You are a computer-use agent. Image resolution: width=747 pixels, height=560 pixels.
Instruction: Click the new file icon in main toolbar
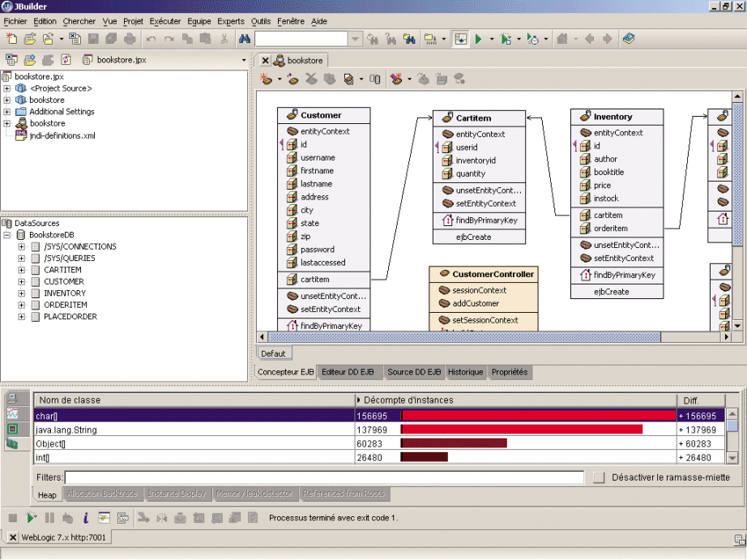point(11,39)
